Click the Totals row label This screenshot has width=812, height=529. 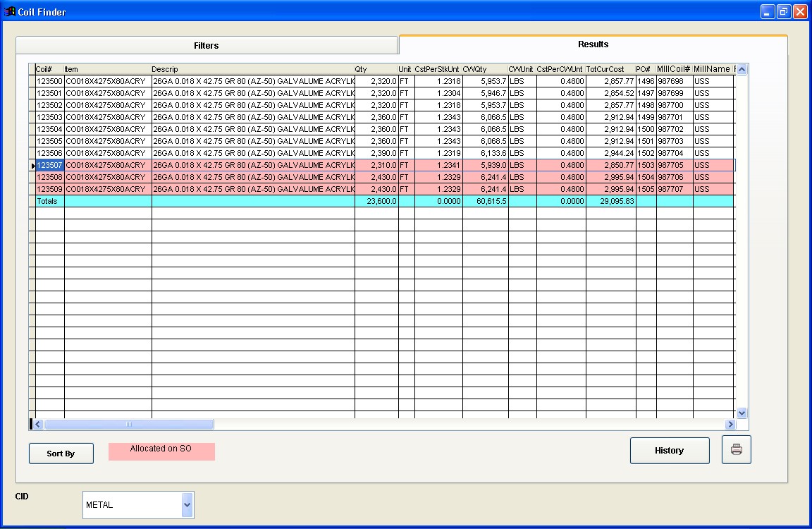tap(49, 201)
